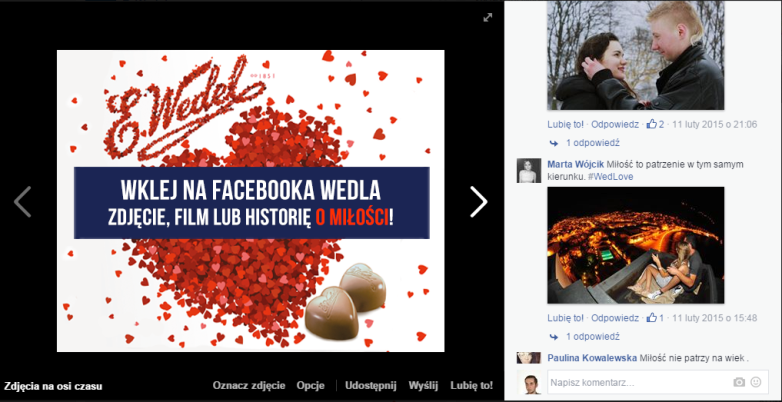Screen dimensions: 782x402
Task: Click the reply arrow icon under Marta's comment
Action: tap(553, 337)
